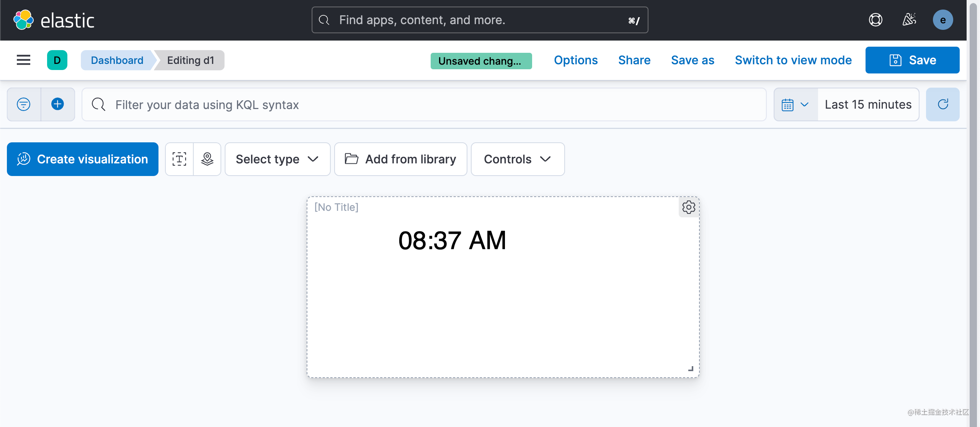Image resolution: width=980 pixels, height=427 pixels.
Task: Open the user avatar menu 'e'
Action: click(943, 20)
